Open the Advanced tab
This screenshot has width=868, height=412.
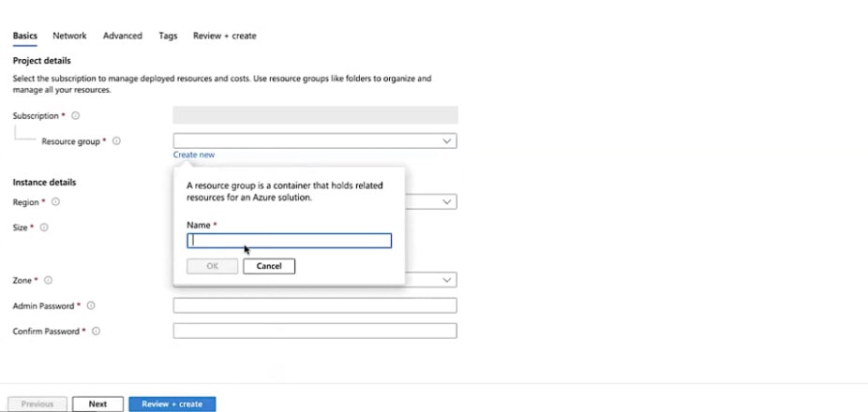point(123,36)
